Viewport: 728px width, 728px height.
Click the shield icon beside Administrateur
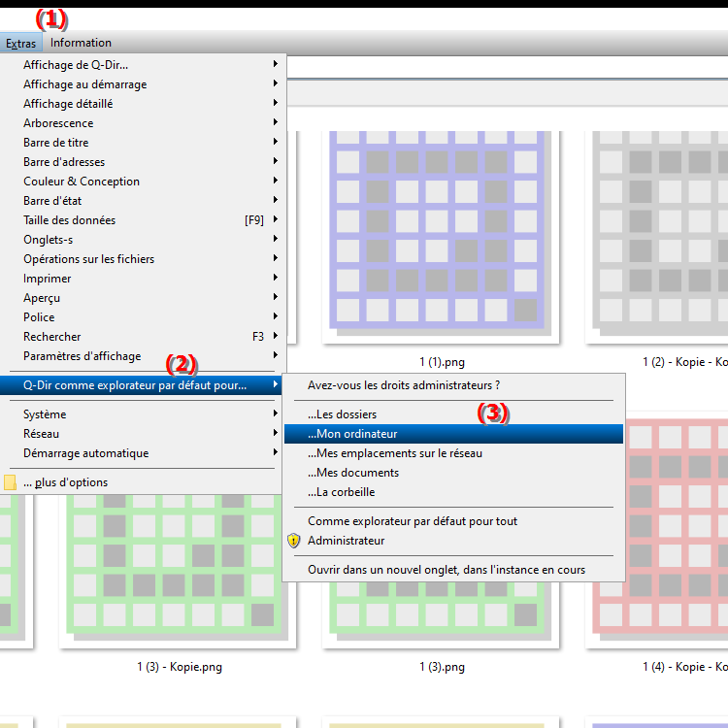coord(293,541)
